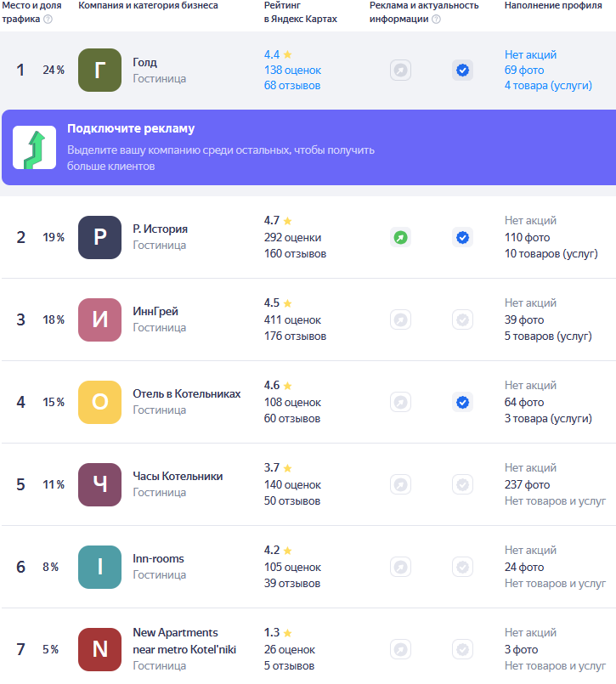The image size is (616, 684).
Task: Click the '292 оценки' text
Action: tap(292, 237)
